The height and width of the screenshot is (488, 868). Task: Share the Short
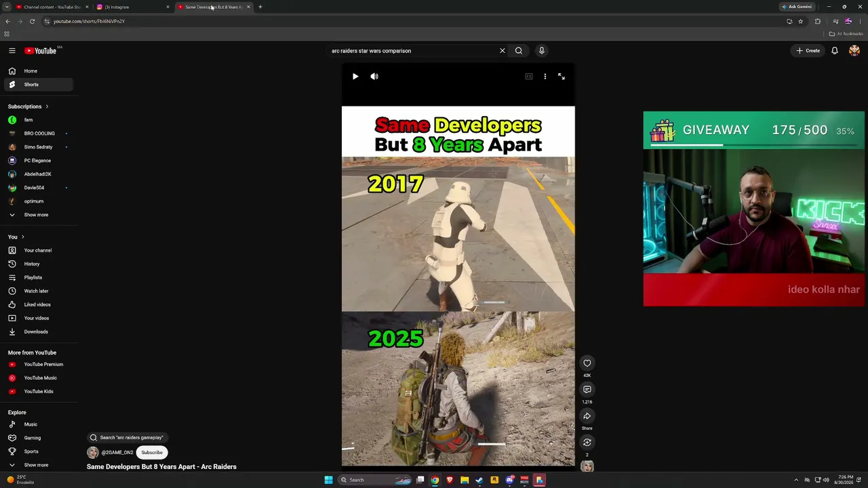point(587,416)
